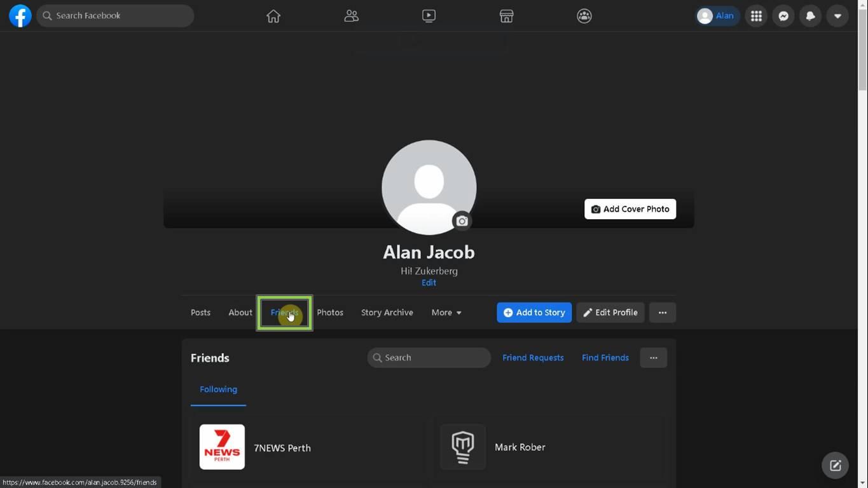Screen dimensions: 868x488
Task: Switch to the Posts tab
Action: 200,313
